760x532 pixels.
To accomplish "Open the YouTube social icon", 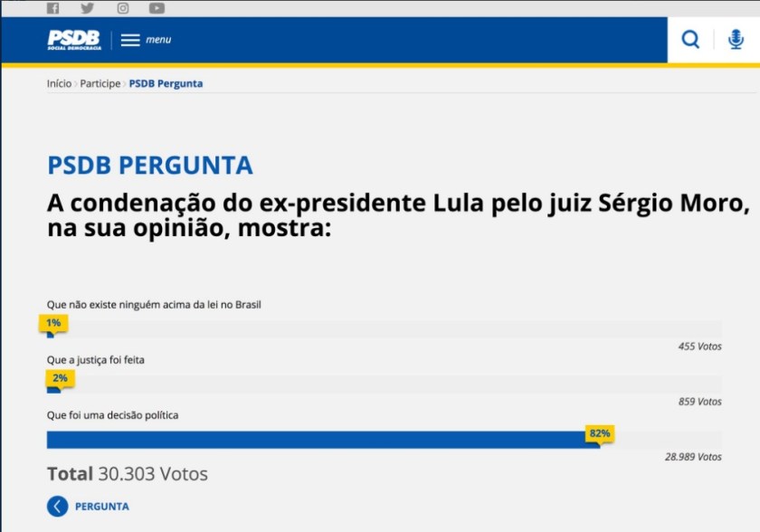I will pos(157,8).
